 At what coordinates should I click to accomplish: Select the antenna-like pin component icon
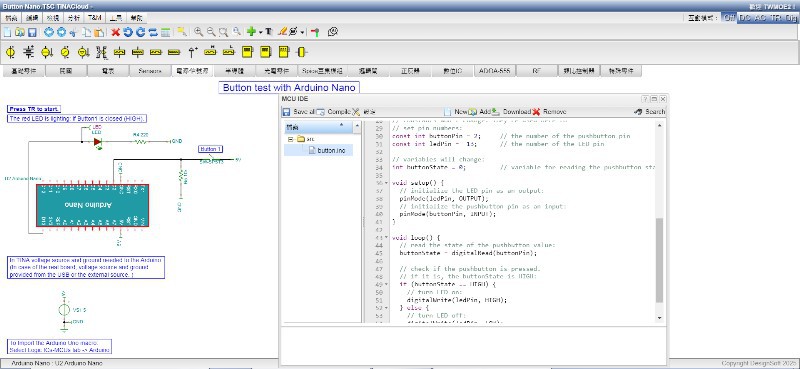192,52
